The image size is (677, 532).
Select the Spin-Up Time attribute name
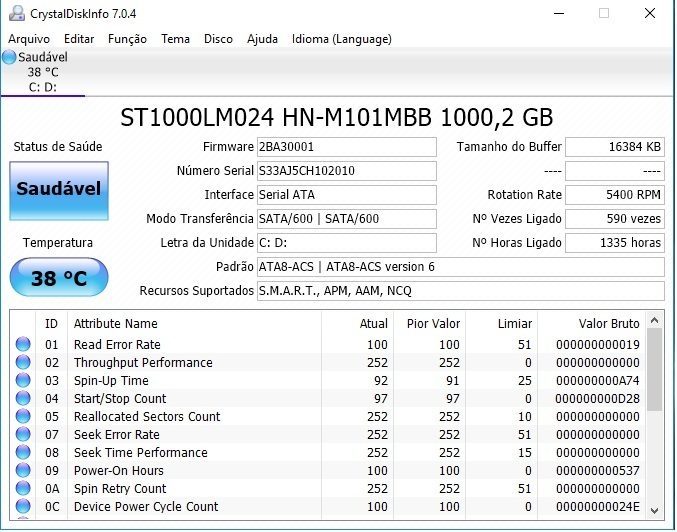point(111,381)
